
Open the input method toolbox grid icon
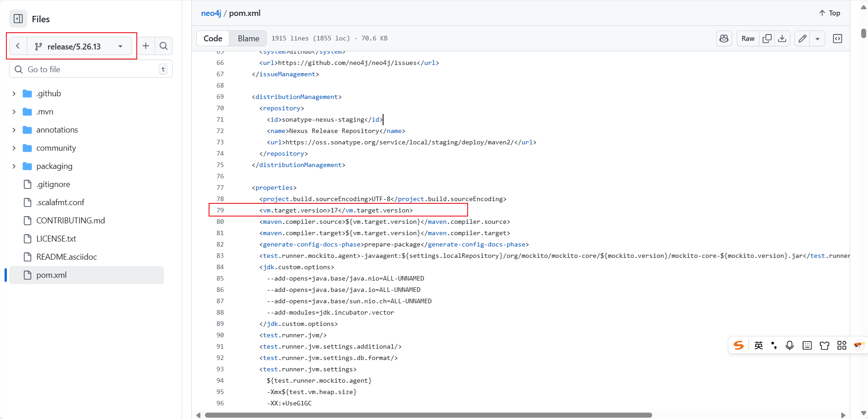842,345
